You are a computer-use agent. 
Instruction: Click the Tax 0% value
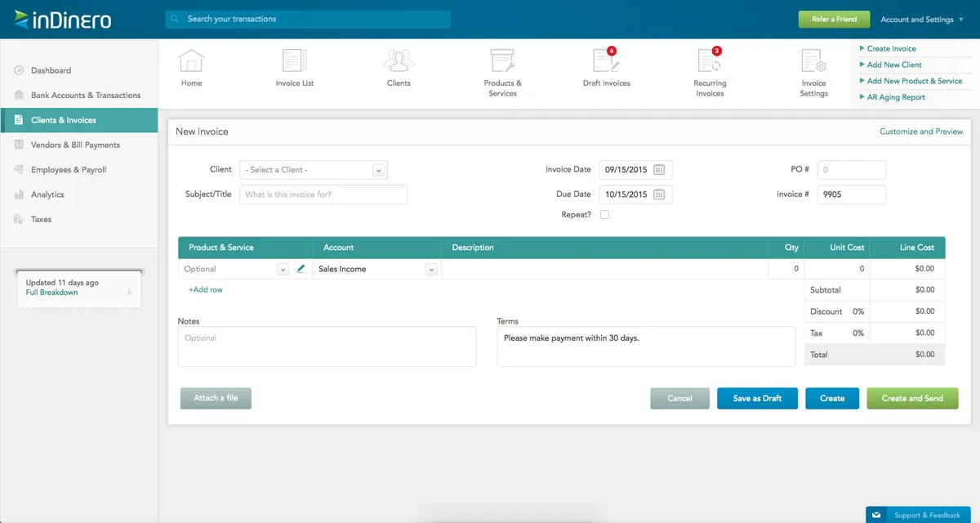858,333
